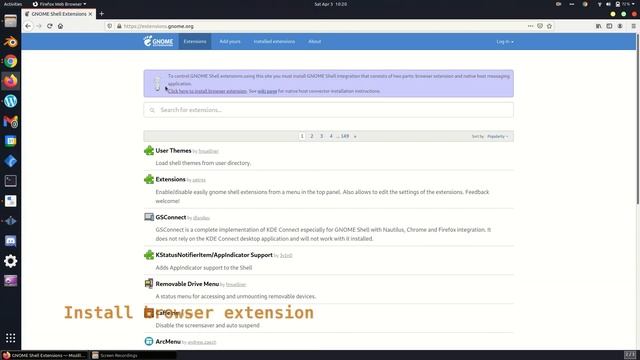
Task: Open Google Calendar from the dock
Action: 11,141
